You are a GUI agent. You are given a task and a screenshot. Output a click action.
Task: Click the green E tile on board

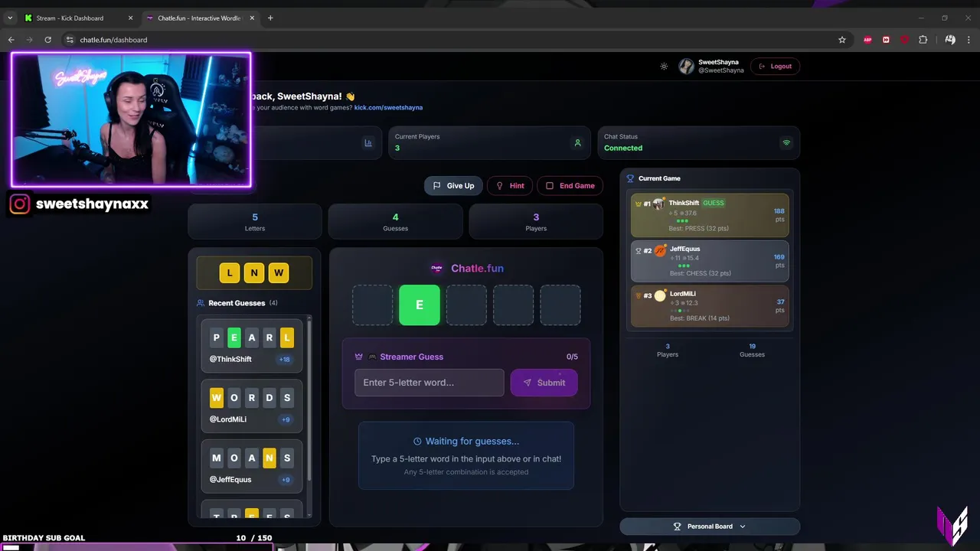coord(420,305)
